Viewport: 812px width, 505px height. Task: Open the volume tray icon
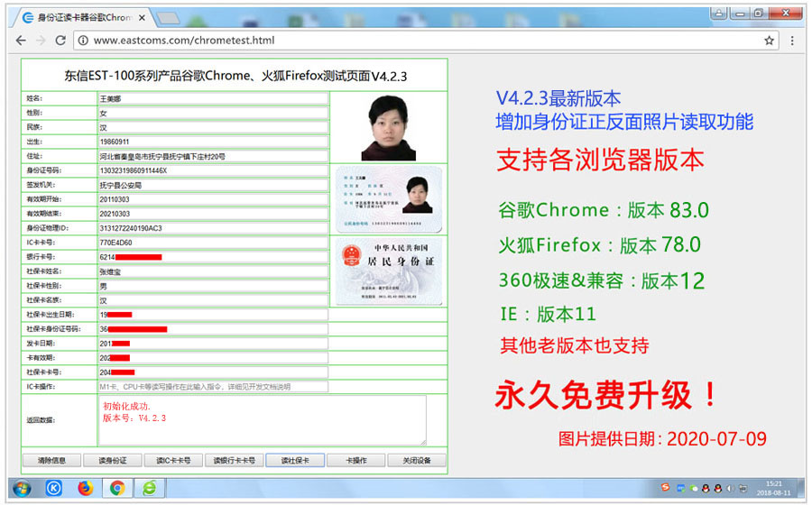(x=730, y=488)
